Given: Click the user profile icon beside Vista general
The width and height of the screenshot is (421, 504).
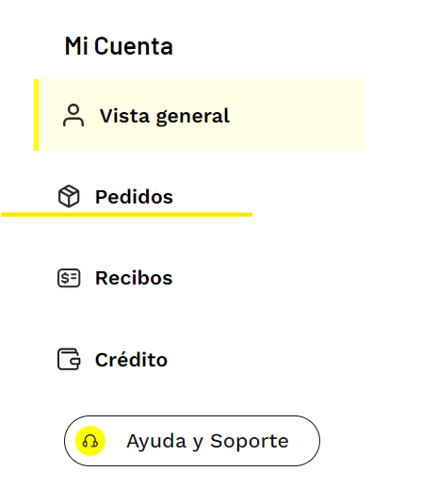Looking at the screenshot, I should 73,115.
